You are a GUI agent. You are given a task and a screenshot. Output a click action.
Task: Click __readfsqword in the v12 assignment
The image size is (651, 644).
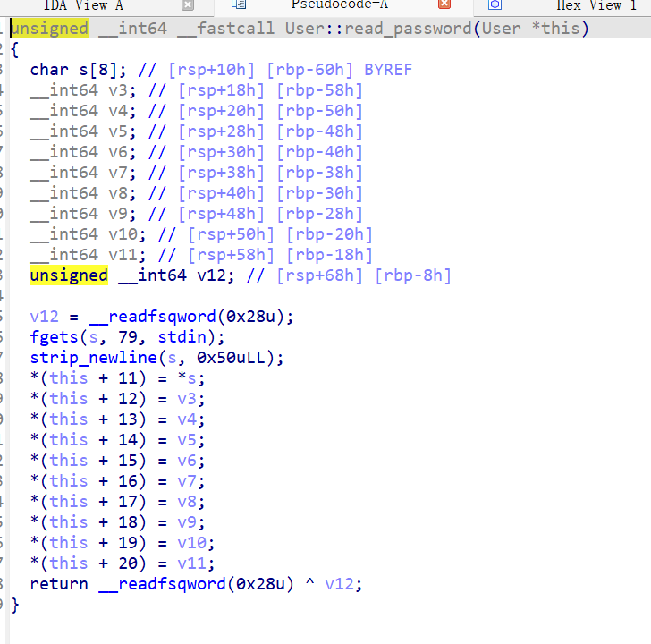coord(152,317)
